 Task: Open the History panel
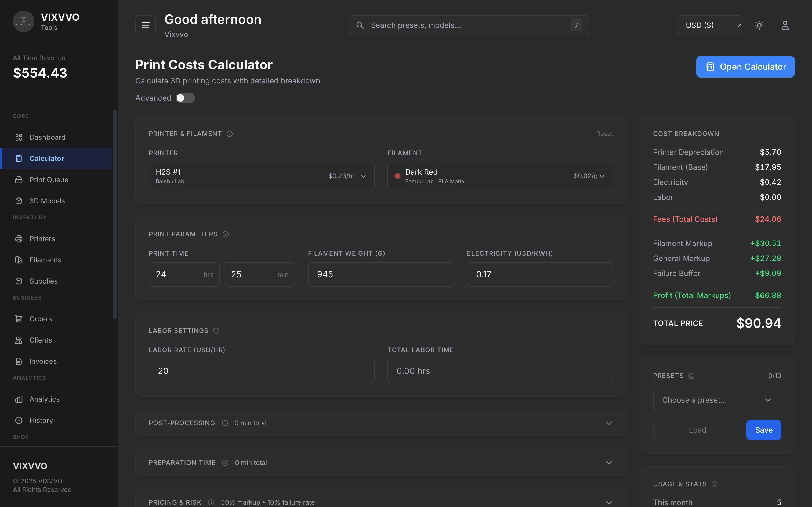click(x=41, y=420)
